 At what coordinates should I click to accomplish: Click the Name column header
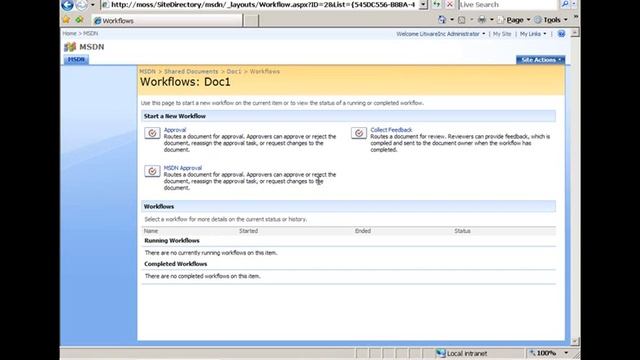151,231
